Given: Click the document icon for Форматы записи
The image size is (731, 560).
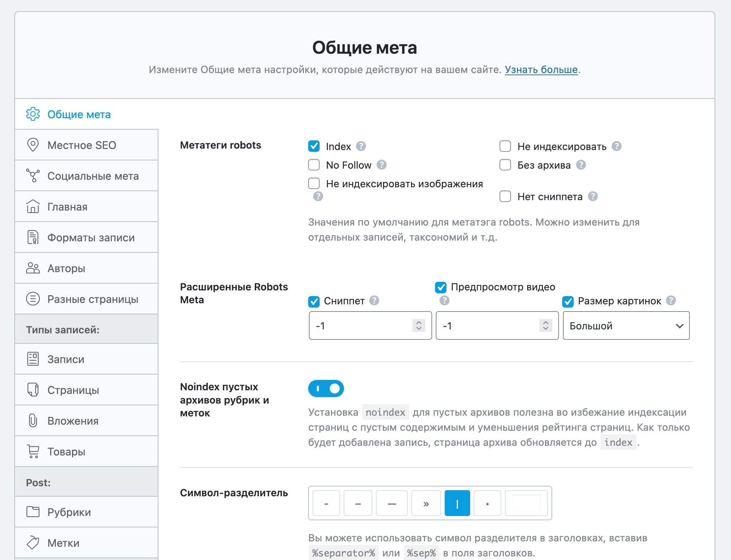Looking at the screenshot, I should tap(33, 237).
